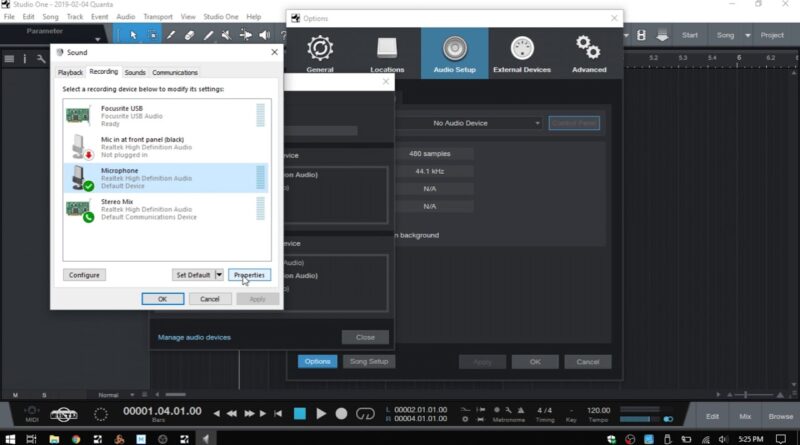Open the Transport menu
The width and height of the screenshot is (800, 445).
click(x=158, y=17)
